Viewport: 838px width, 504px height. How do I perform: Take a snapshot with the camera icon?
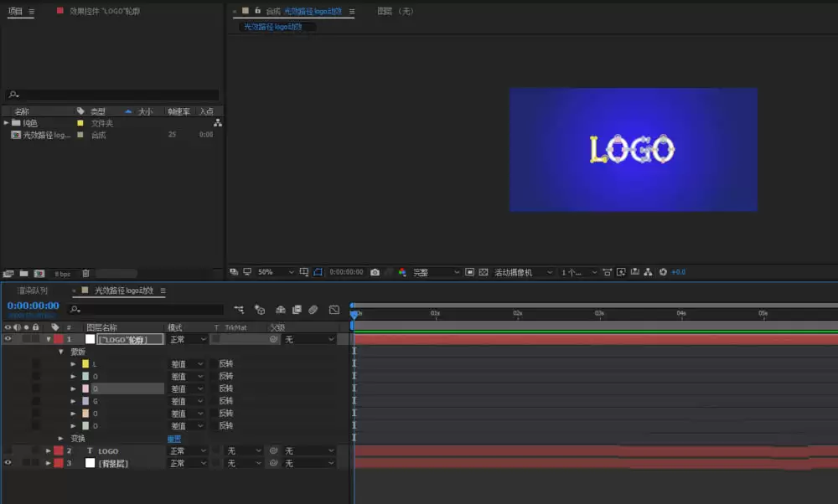tap(375, 272)
